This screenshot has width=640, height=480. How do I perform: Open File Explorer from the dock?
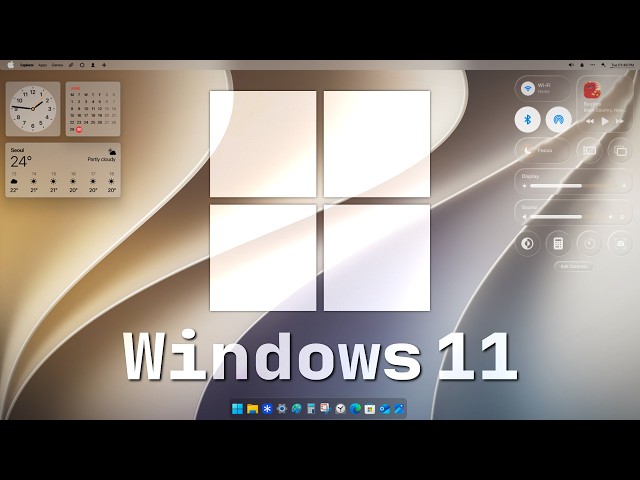tap(252, 409)
